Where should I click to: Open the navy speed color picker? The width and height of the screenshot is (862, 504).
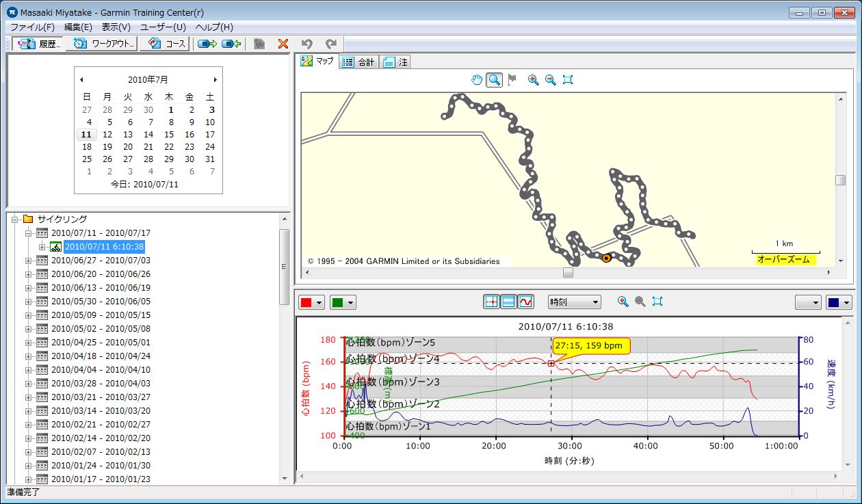point(839,302)
